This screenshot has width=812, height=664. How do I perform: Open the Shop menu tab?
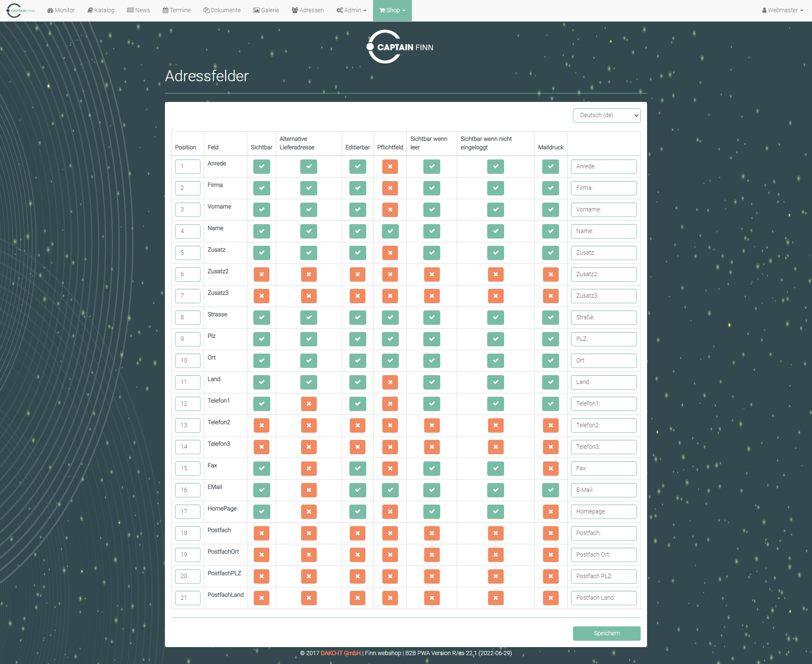[392, 10]
